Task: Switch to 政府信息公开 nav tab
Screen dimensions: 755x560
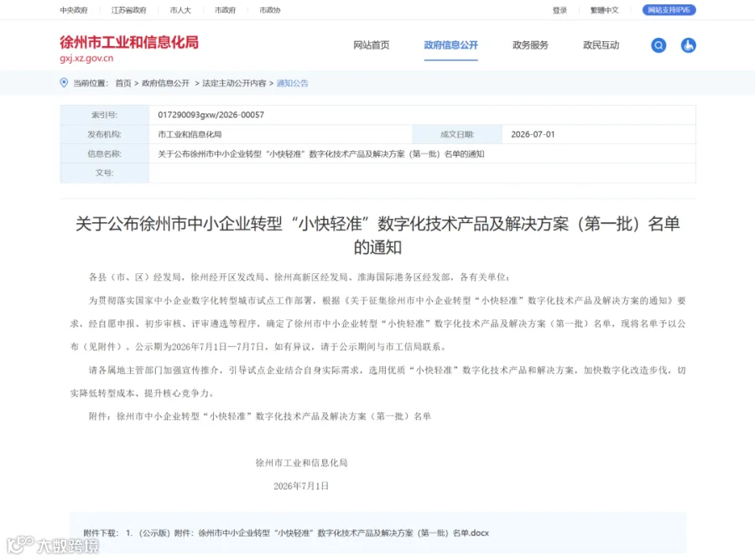Action: click(450, 45)
